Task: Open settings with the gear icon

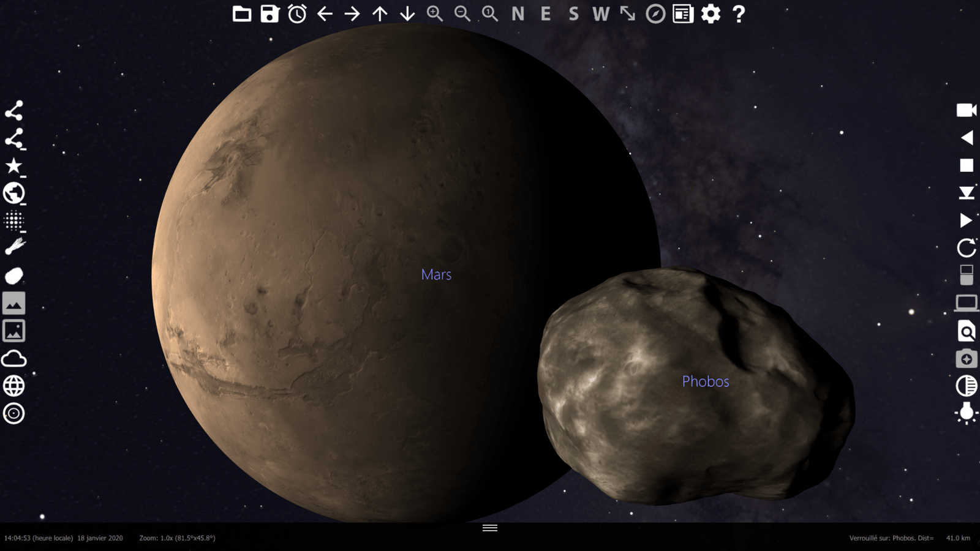Action: [x=710, y=13]
